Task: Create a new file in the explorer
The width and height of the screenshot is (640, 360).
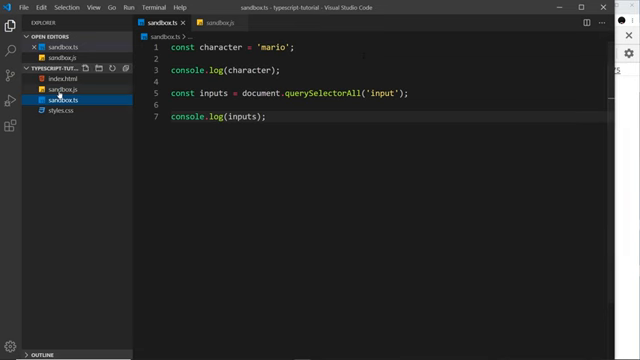Action: pos(85,68)
